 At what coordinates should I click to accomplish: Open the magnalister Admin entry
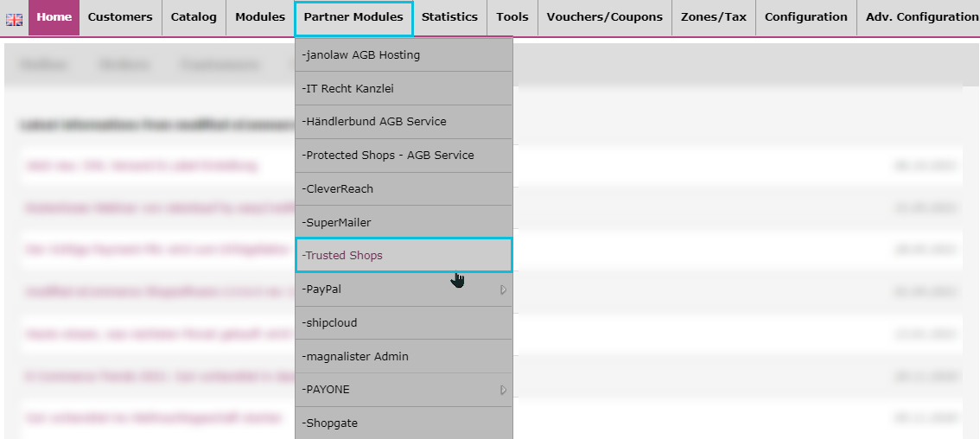point(404,356)
